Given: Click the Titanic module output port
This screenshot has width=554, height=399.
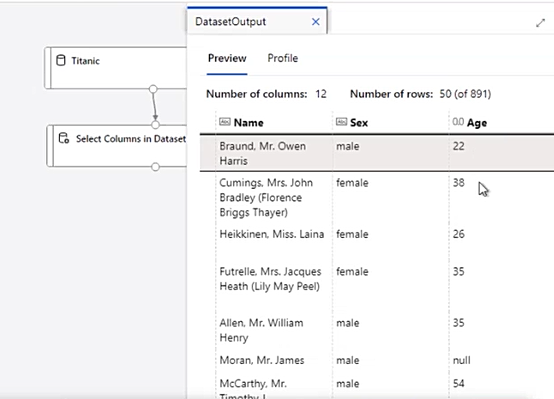Looking at the screenshot, I should (x=153, y=89).
